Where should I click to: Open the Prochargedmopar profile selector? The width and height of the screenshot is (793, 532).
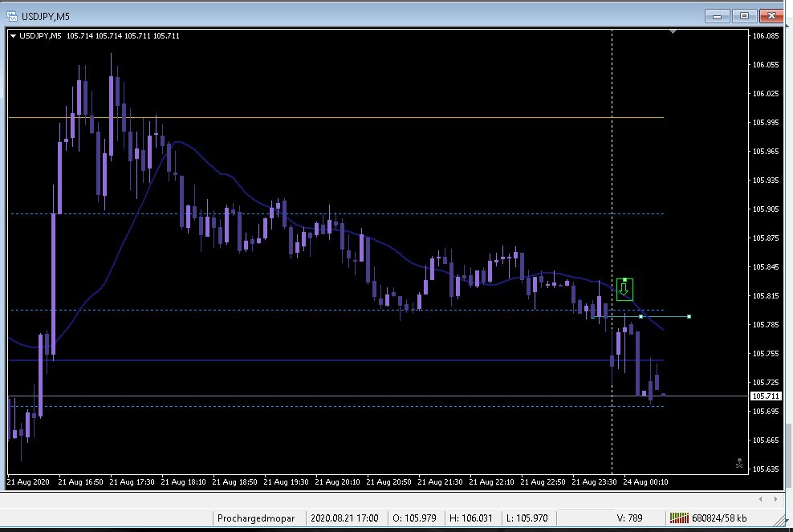pos(256,518)
